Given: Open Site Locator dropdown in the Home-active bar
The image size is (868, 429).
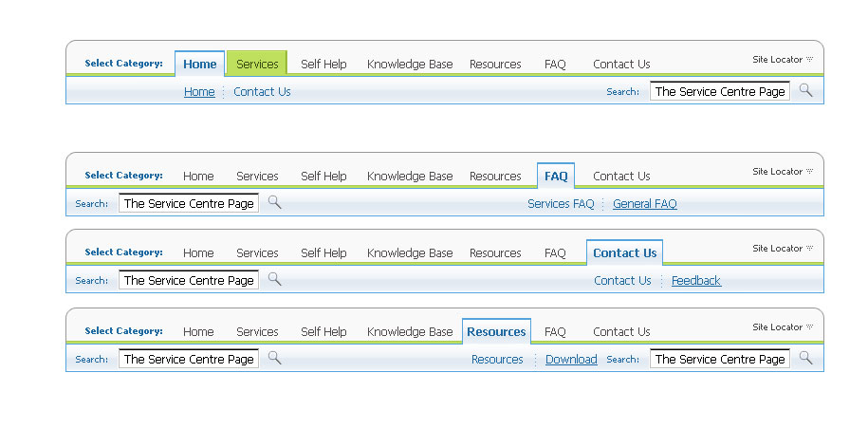Looking at the screenshot, I should coord(783,60).
